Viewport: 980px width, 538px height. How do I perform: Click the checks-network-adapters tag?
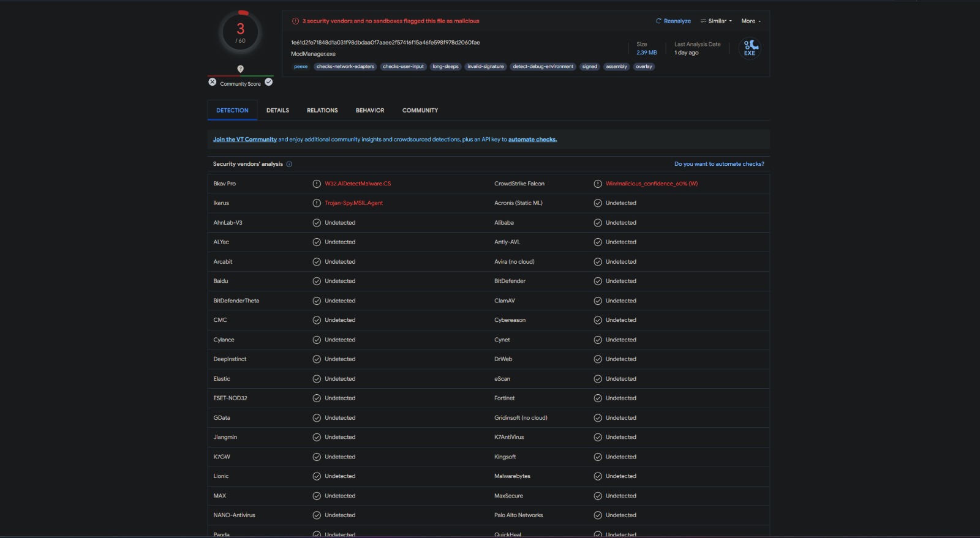click(x=345, y=67)
